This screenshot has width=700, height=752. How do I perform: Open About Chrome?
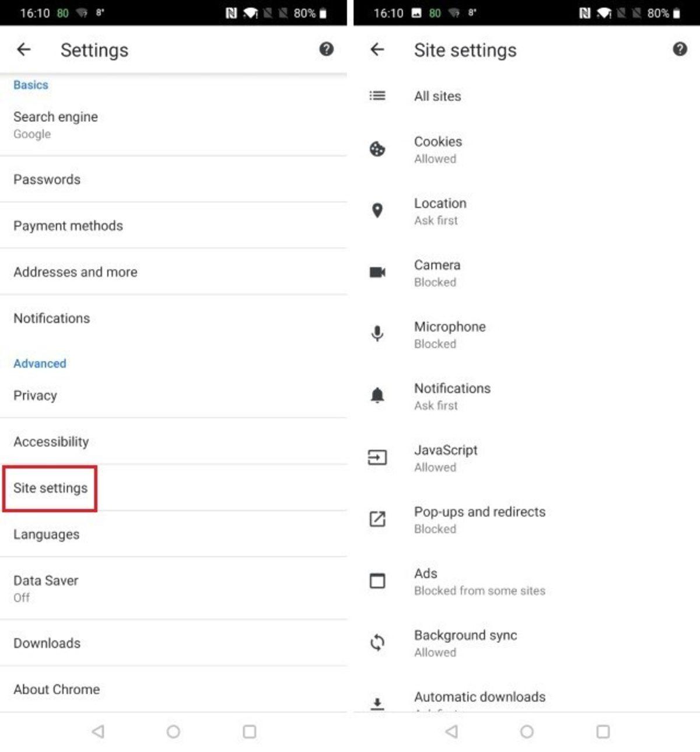pos(57,689)
